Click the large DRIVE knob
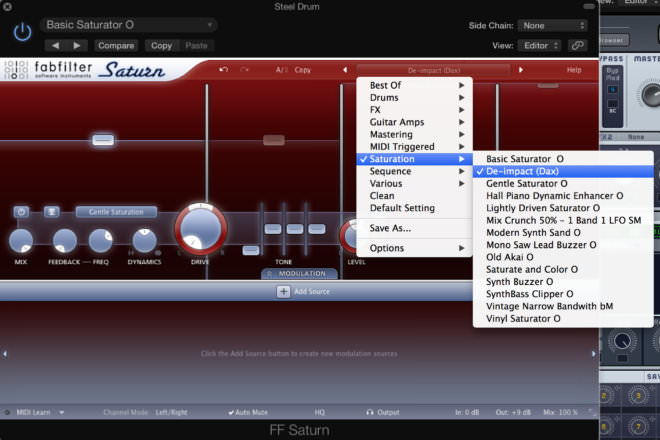The height and width of the screenshot is (440, 660). click(x=201, y=229)
